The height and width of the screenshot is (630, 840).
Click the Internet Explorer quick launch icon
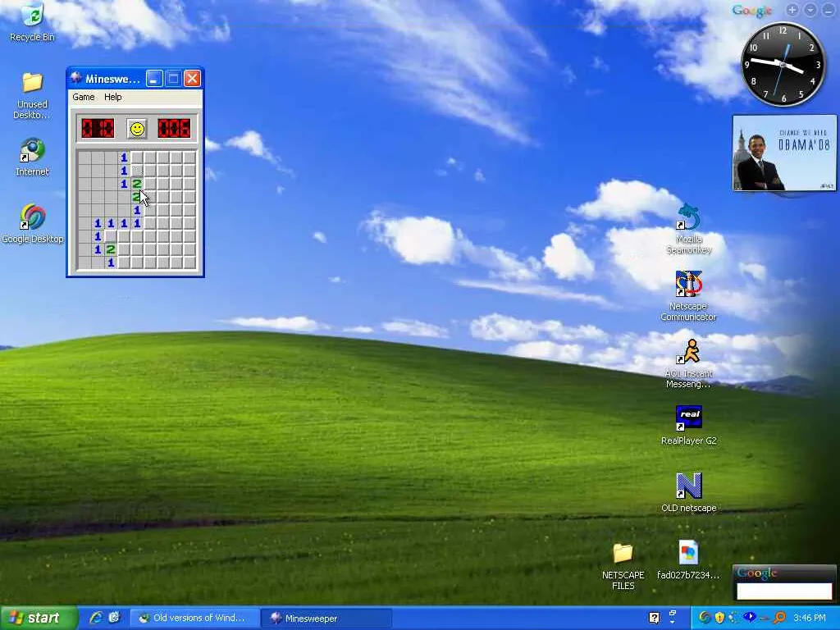pos(97,618)
